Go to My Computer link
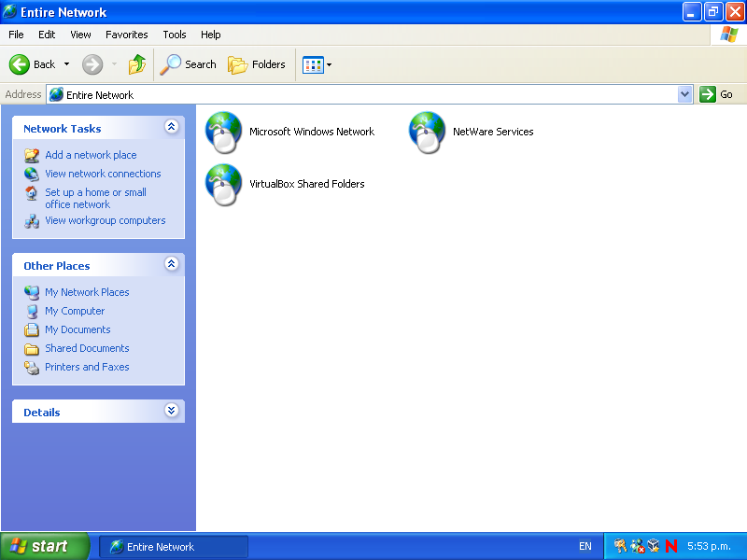Screen dimensions: 747x560 tap(75, 311)
